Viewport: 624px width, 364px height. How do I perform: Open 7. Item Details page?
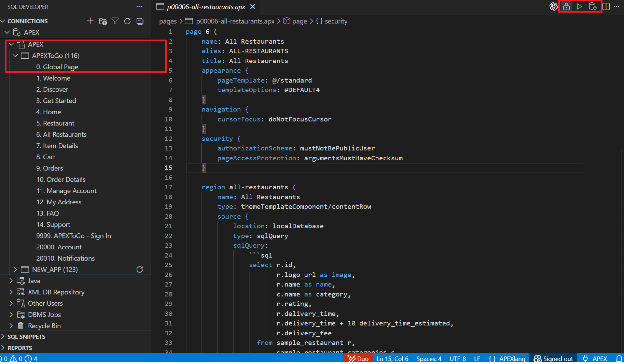[x=57, y=146]
